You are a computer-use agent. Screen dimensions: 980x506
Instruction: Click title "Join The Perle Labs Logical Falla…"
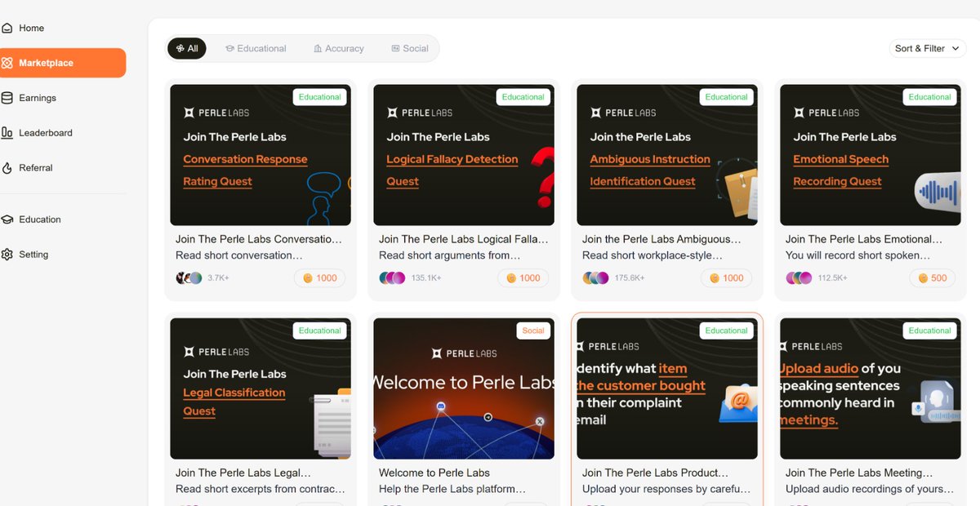[463, 239]
